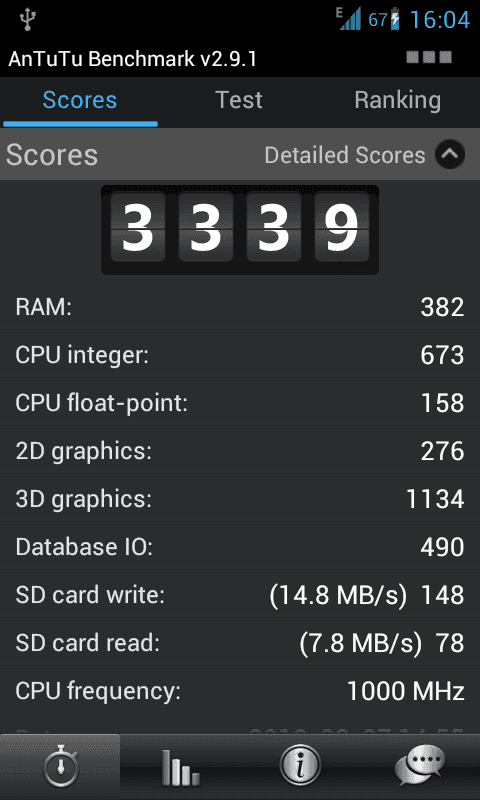This screenshot has width=480, height=800.
Task: Tap the clock showing 16:04
Action: 440,20
